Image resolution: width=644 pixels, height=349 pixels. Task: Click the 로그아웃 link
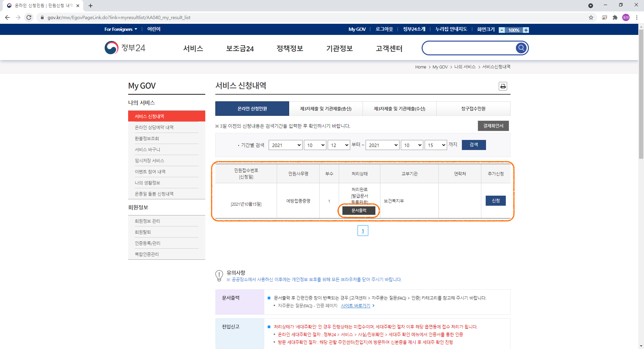coord(384,29)
